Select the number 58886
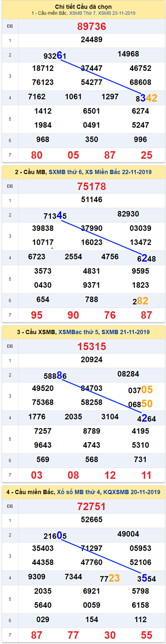The image size is (166, 644). [x=55, y=376]
